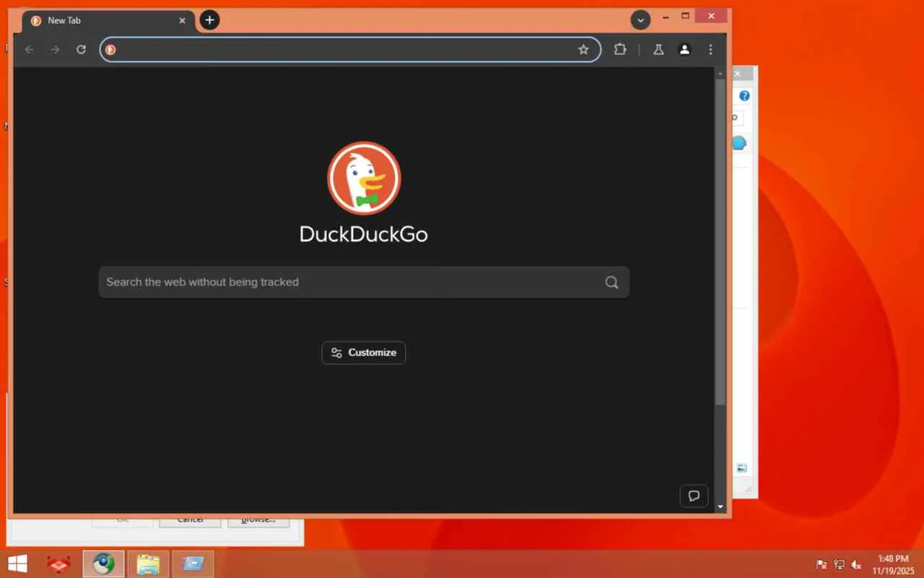Maximize the browser window

(686, 16)
